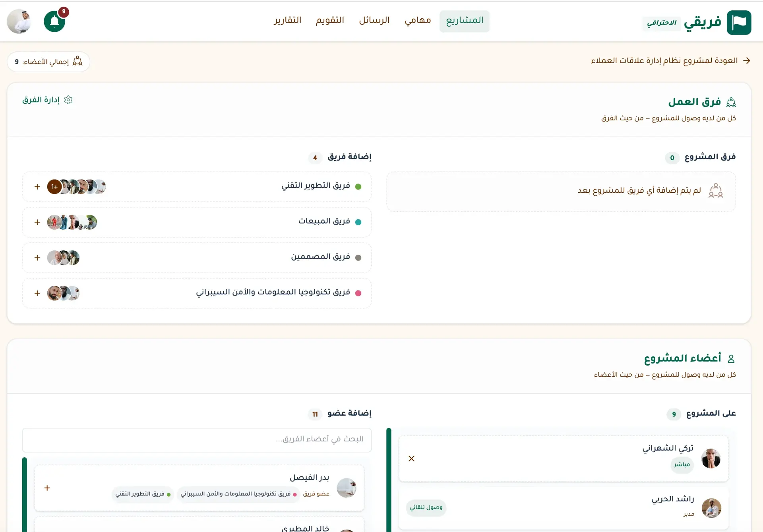Click بدر الفيصل's avatar
Image resolution: width=763 pixels, height=532 pixels.
point(347,488)
